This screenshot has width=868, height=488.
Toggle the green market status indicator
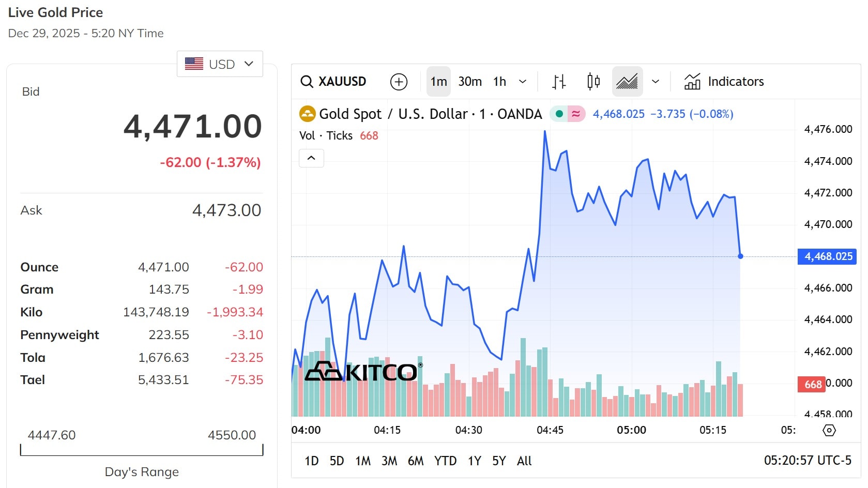click(559, 114)
